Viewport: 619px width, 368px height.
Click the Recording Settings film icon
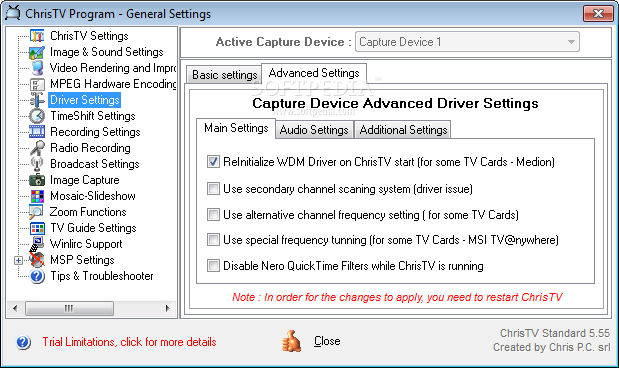(37, 132)
